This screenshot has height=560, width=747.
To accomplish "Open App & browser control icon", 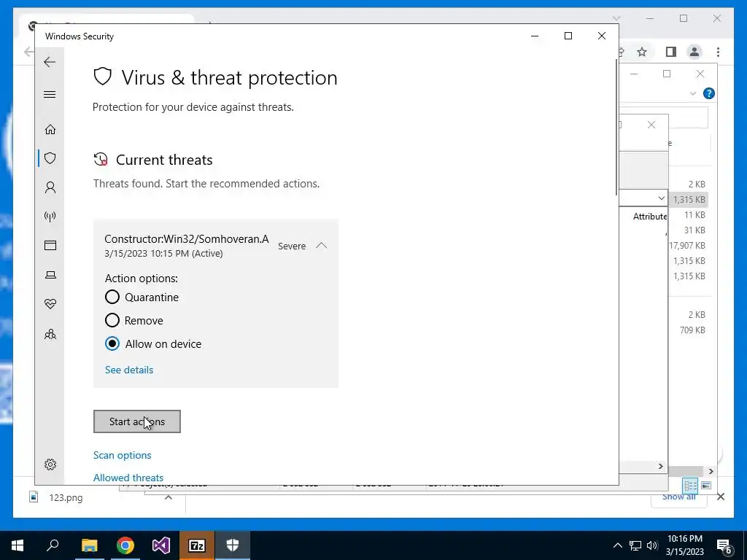I will (x=50, y=245).
